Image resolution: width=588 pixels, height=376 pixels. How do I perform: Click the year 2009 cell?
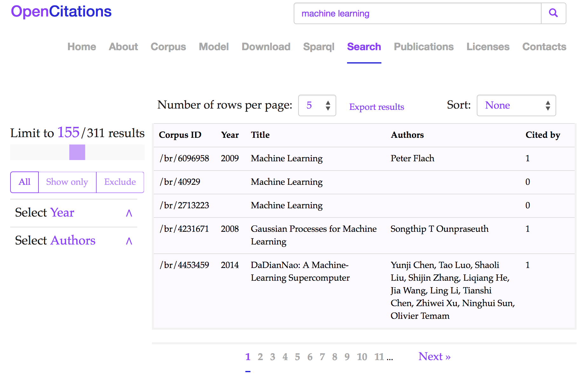point(230,158)
